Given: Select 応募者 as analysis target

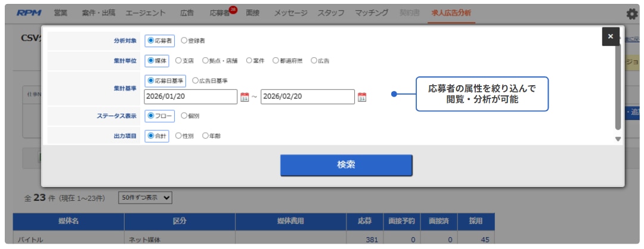Looking at the screenshot, I should pyautogui.click(x=160, y=41).
